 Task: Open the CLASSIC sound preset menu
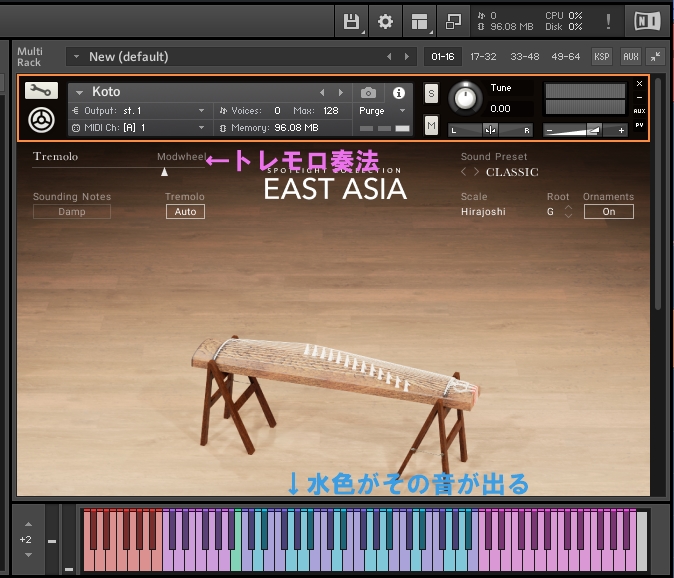512,171
